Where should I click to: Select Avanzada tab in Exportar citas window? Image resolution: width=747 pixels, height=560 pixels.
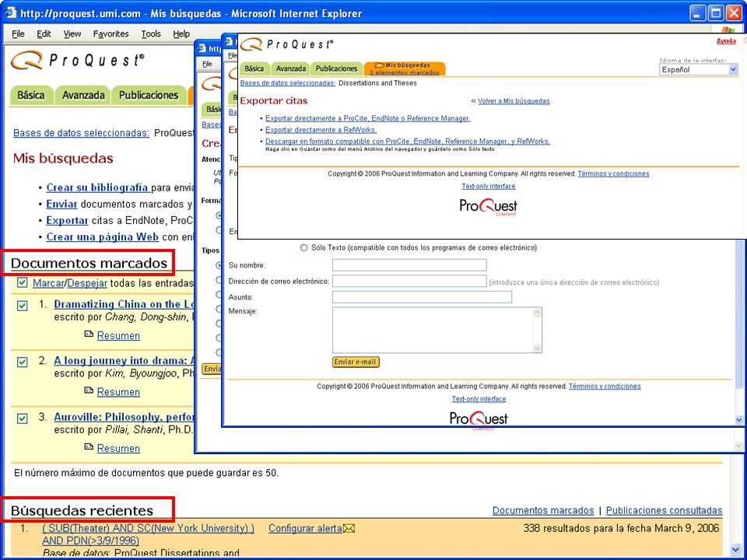(290, 68)
